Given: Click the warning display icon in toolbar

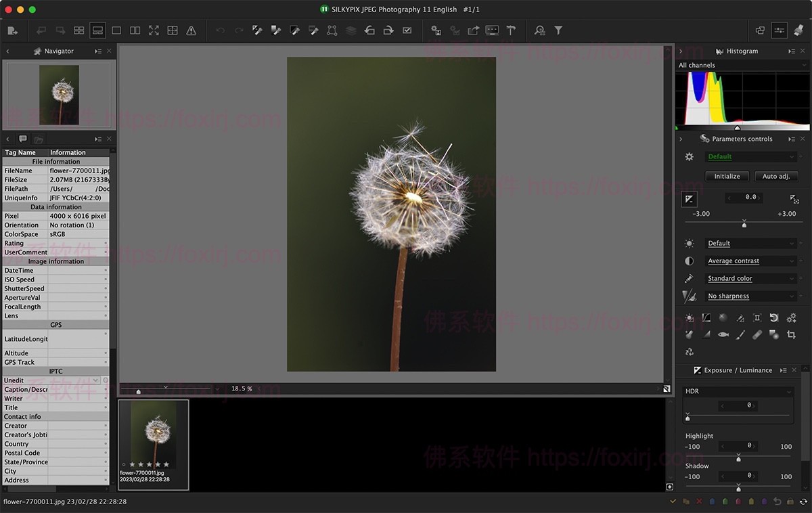Looking at the screenshot, I should 191,30.
